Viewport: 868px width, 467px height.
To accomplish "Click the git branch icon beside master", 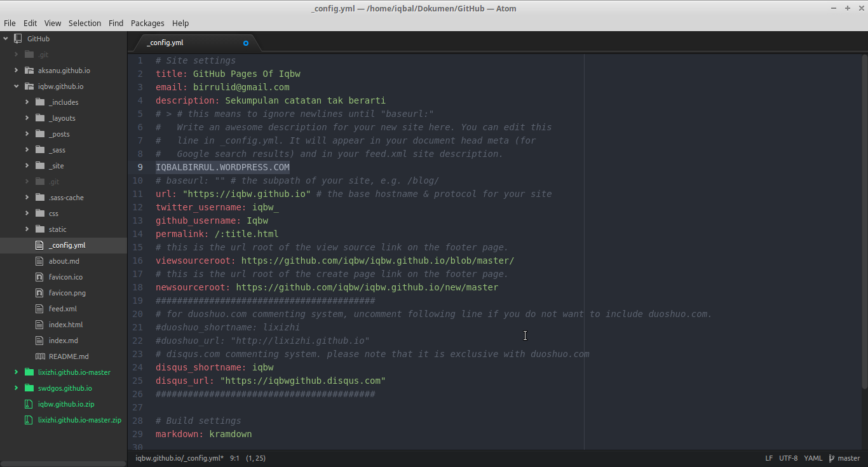I will pyautogui.click(x=831, y=458).
